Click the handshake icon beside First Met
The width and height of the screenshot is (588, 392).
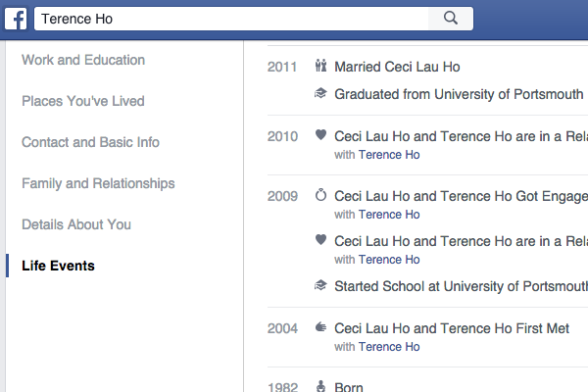pyautogui.click(x=320, y=328)
